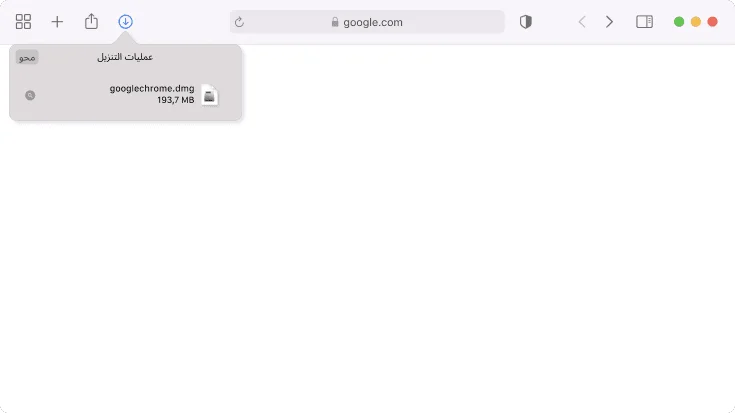Screen dimensions: 735x413
Task: Close window with the red button
Action: point(712,22)
